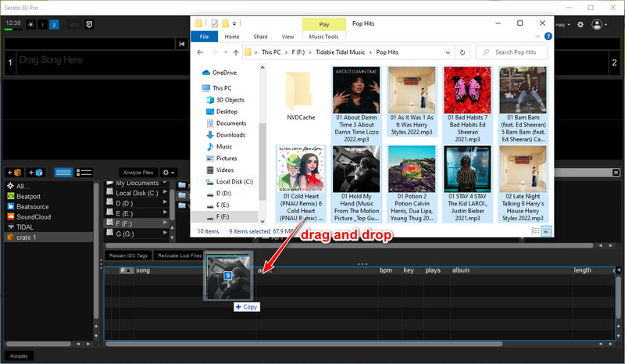625x364 pixels.
Task: Open the Serato Help dropdown
Action: click(562, 25)
